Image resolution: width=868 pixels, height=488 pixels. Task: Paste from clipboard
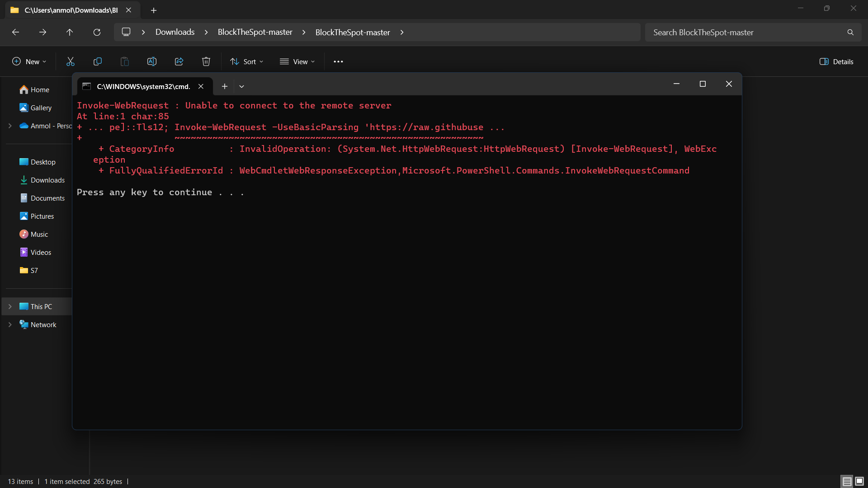(125, 61)
